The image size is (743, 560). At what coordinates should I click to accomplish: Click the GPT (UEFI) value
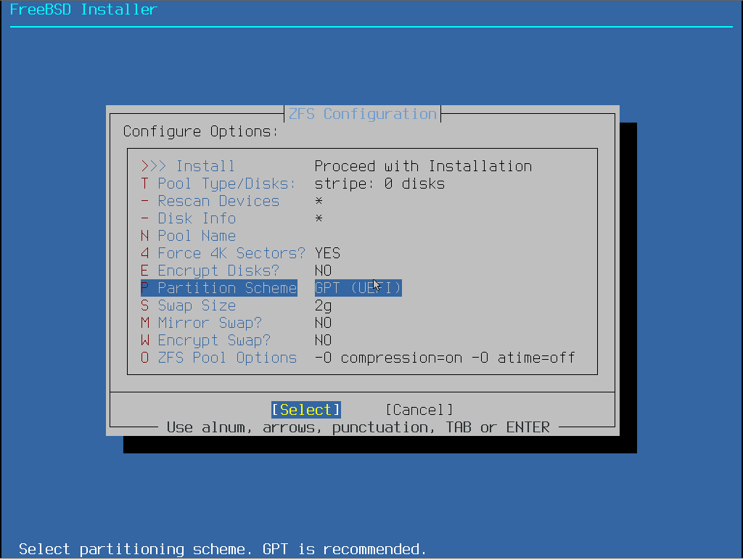tap(358, 288)
